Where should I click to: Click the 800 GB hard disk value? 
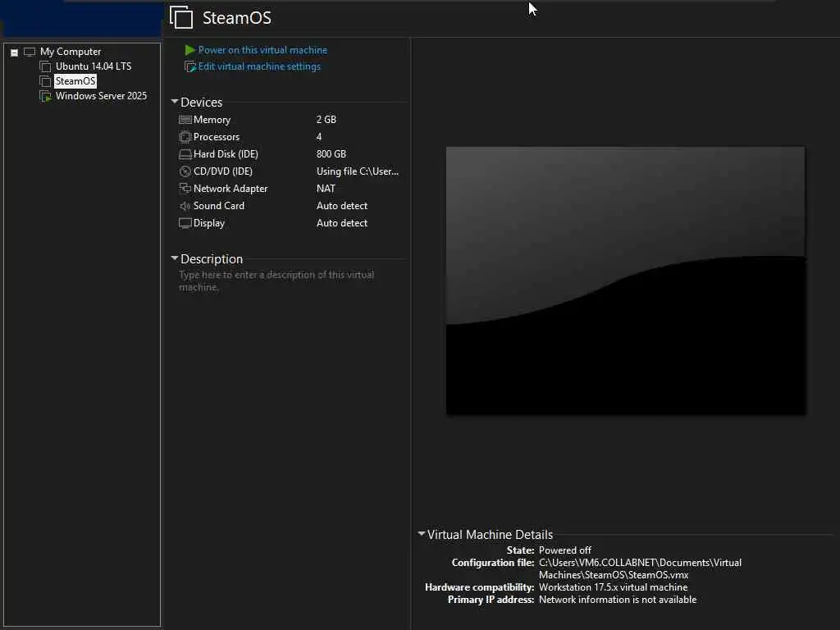pyautogui.click(x=331, y=154)
